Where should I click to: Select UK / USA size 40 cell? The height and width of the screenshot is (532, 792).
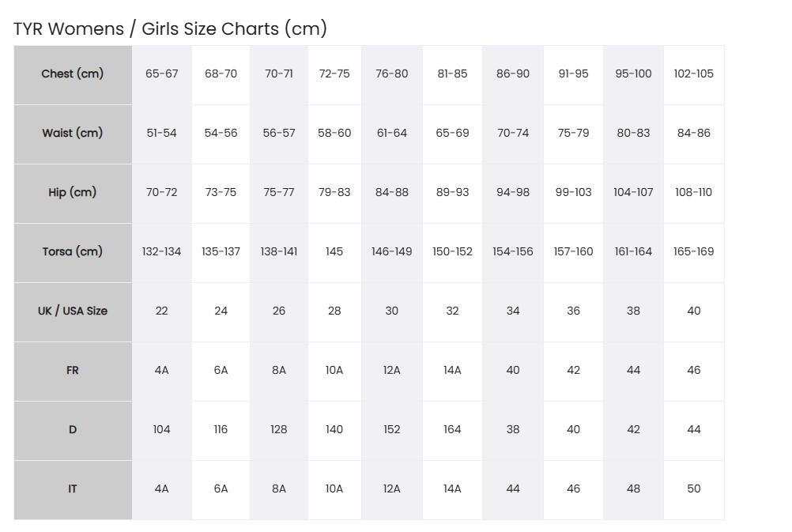pos(693,311)
